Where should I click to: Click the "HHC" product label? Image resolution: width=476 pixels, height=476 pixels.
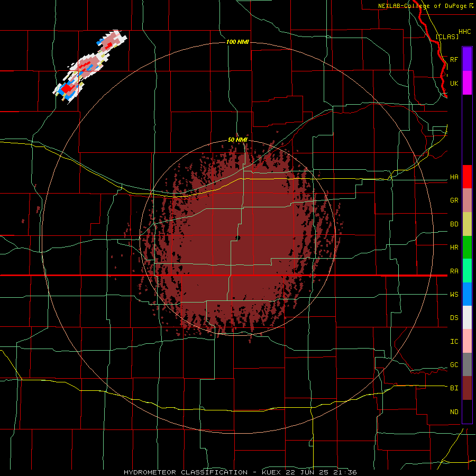[465, 32]
